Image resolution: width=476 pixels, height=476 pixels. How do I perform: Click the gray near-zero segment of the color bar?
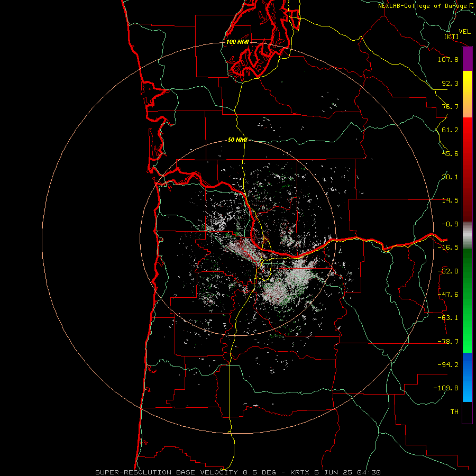tap(467, 235)
